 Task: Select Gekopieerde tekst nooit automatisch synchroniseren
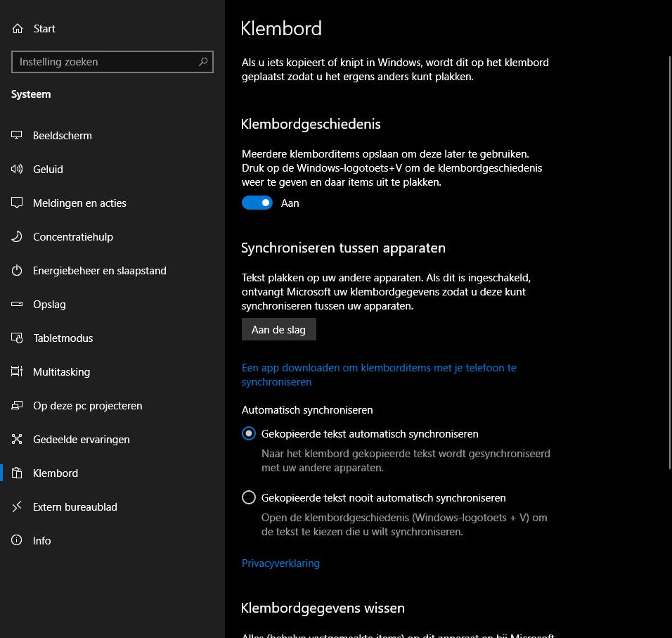coord(248,498)
